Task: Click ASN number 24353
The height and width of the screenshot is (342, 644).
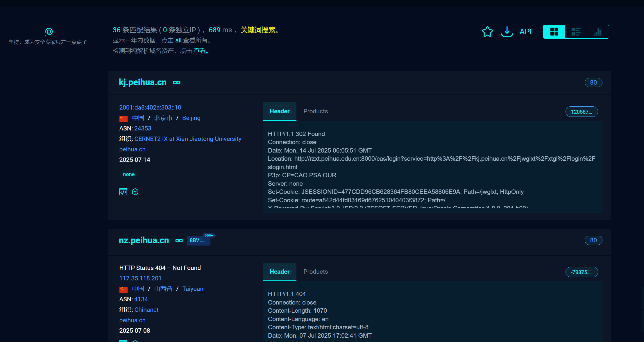Action: click(143, 128)
